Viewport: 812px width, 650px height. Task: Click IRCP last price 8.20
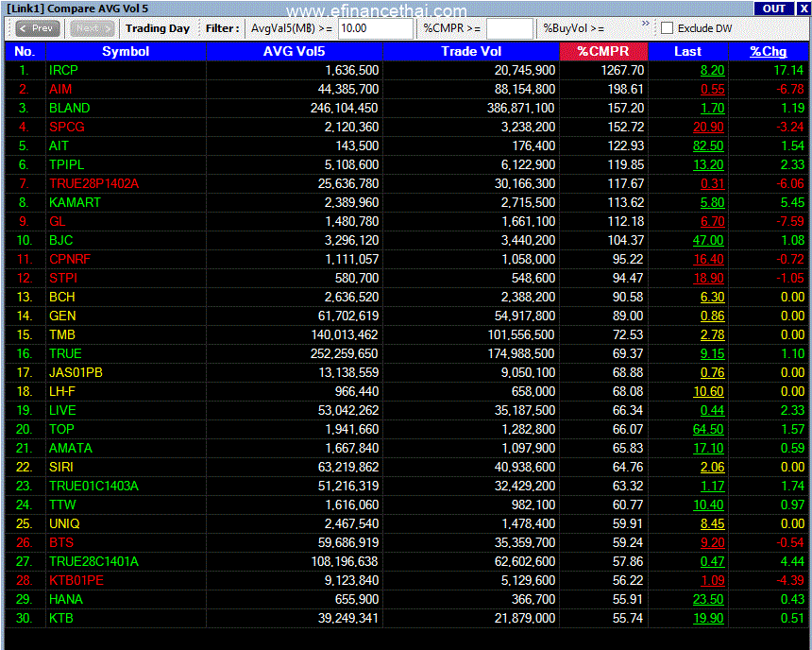[x=713, y=70]
